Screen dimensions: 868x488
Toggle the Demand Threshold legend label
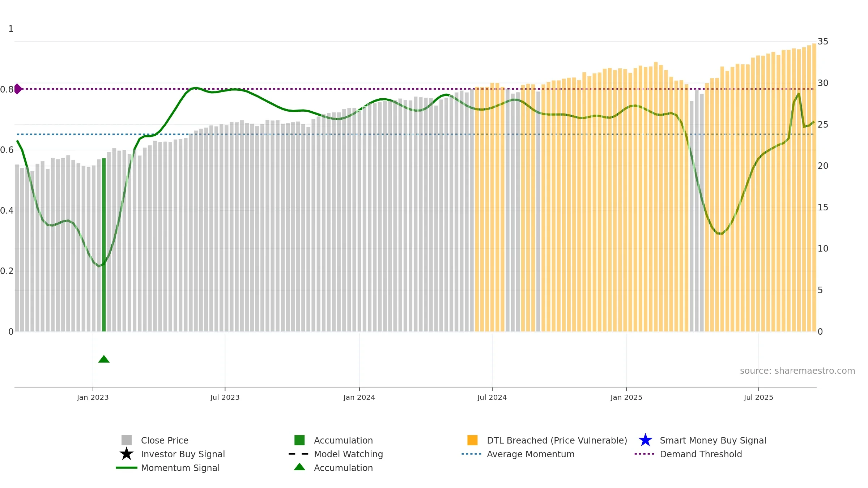tap(701, 454)
